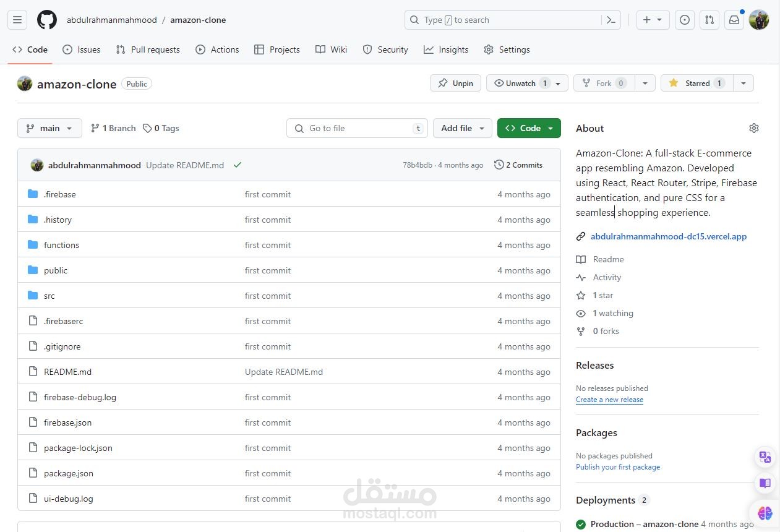This screenshot has height=532, width=780.
Task: Toggle the Unpin repository button
Action: [x=455, y=83]
